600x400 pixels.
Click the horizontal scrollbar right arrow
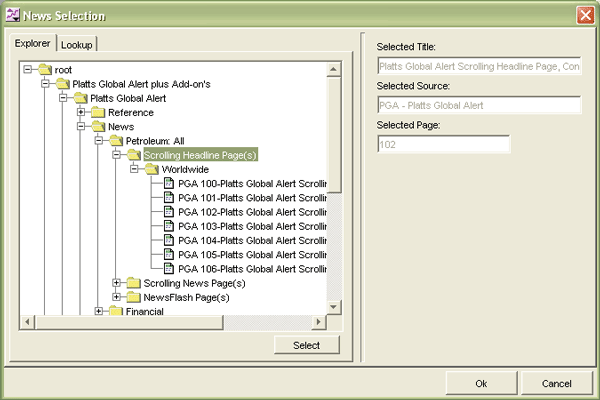(x=319, y=322)
